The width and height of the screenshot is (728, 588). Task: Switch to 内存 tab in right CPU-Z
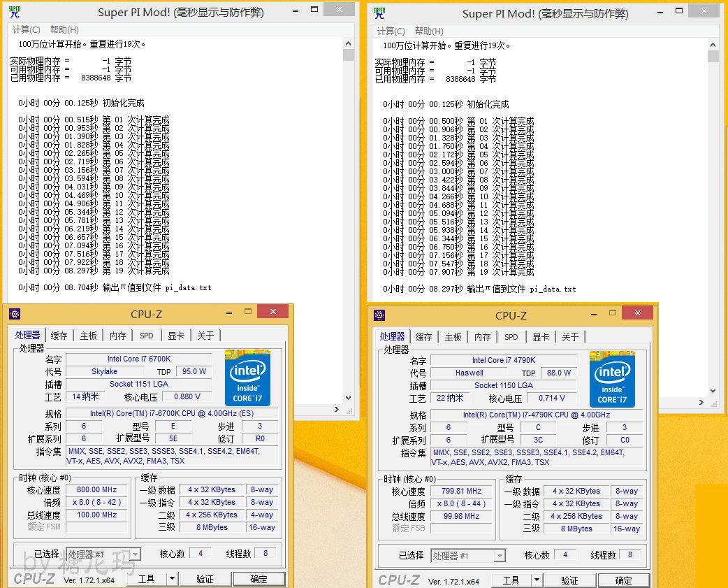pos(482,337)
